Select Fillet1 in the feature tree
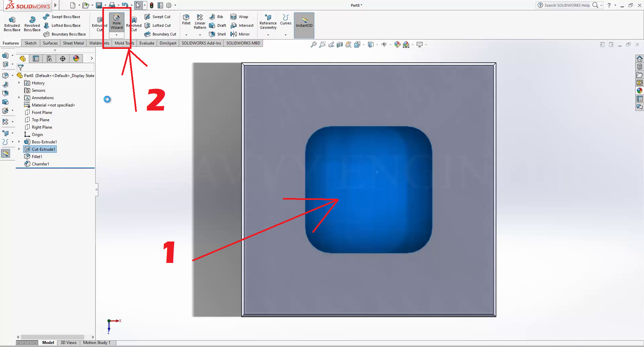644x347 pixels. coord(37,157)
